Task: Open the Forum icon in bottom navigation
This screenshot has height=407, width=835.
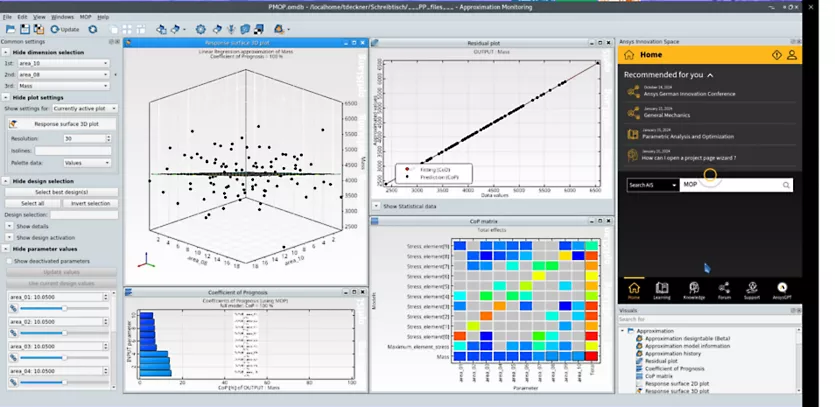Action: 723,290
